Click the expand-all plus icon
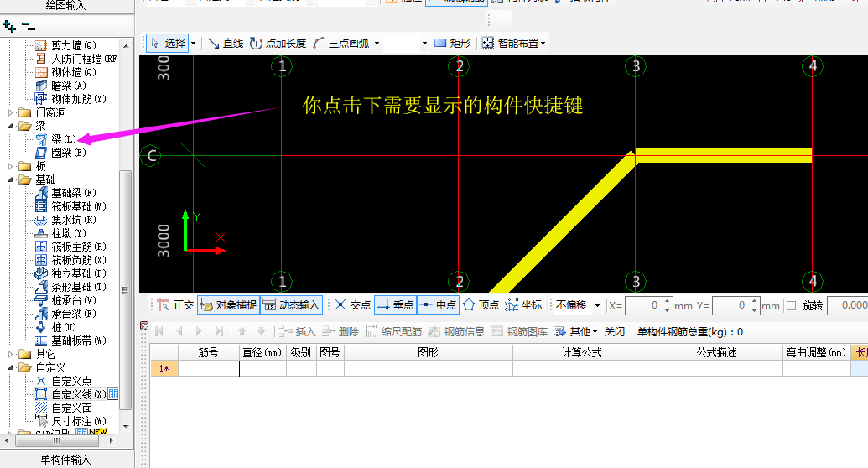 [x=9, y=26]
